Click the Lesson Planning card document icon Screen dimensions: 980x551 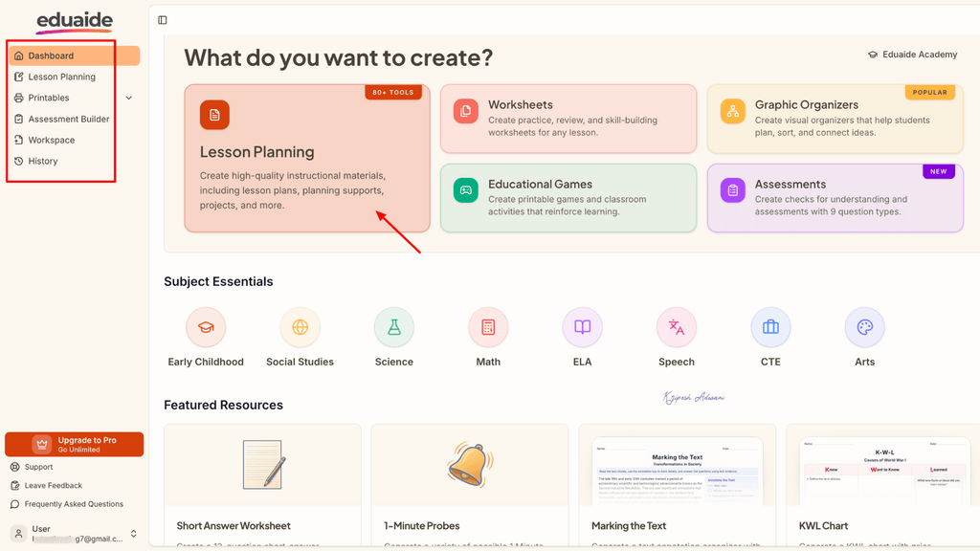(214, 115)
